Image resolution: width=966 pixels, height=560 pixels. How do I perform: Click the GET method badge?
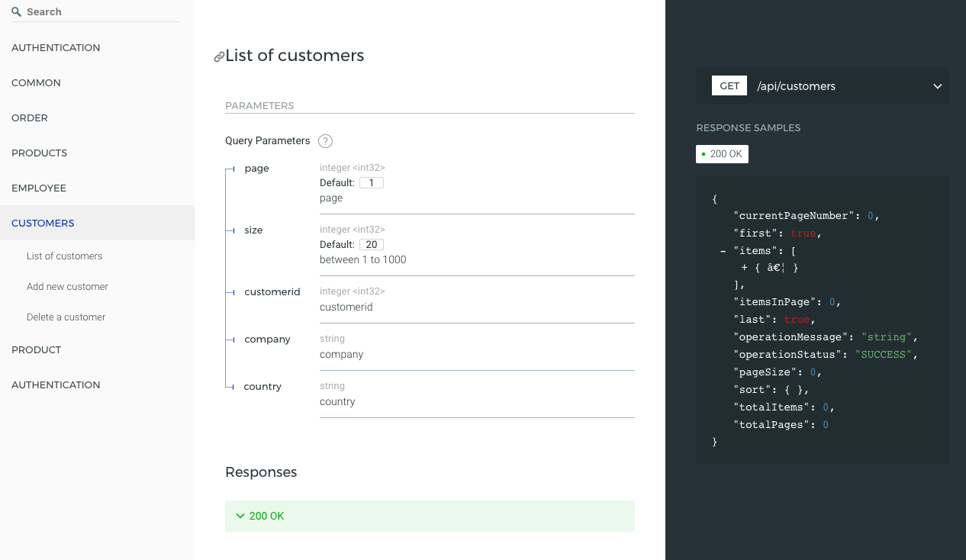(x=729, y=86)
